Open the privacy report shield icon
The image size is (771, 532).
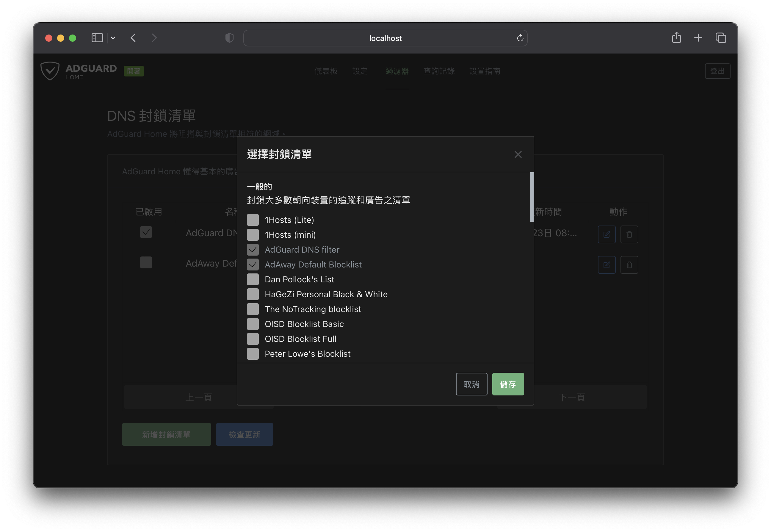(x=229, y=38)
